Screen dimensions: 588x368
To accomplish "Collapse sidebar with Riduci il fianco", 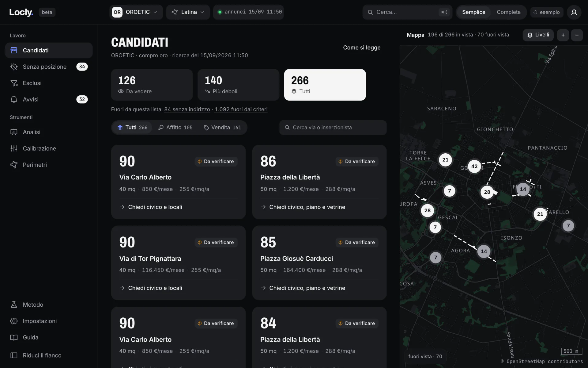I will tap(49, 355).
